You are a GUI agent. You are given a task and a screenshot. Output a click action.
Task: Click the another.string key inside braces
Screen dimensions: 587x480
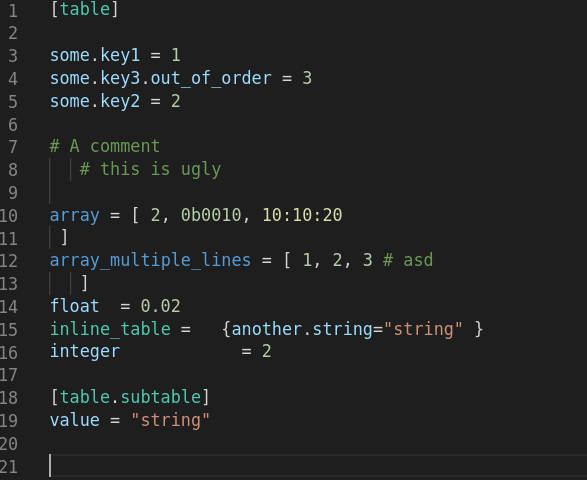pos(302,329)
